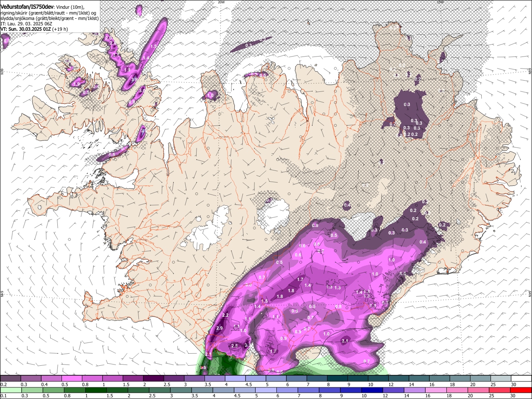Click the 'Vindur (10m)' header text

[x=70, y=7]
